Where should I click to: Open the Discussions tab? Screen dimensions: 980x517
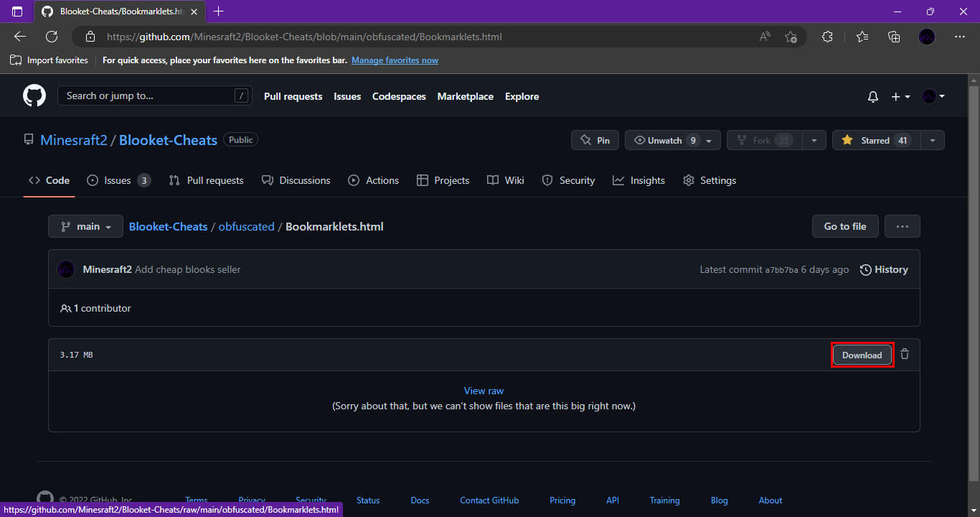point(296,180)
